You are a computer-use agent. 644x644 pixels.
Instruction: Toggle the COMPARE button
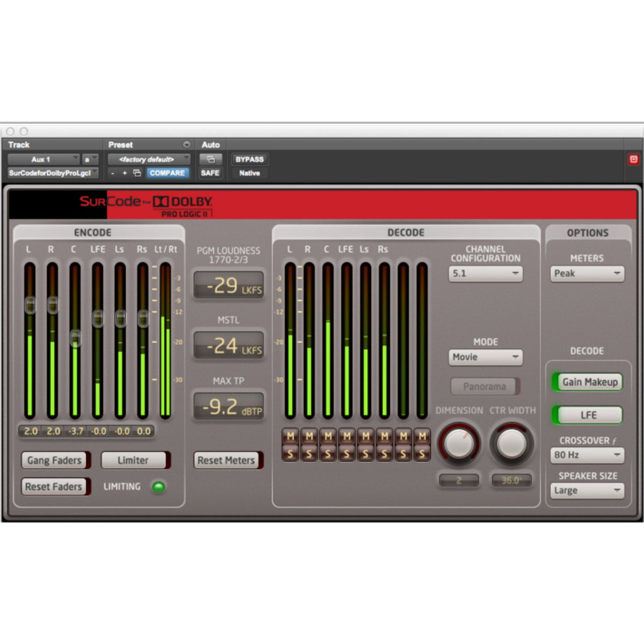167,173
